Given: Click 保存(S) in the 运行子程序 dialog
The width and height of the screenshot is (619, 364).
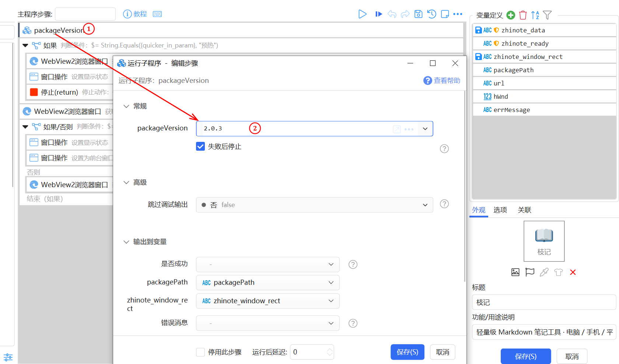Looking at the screenshot, I should pyautogui.click(x=408, y=352).
